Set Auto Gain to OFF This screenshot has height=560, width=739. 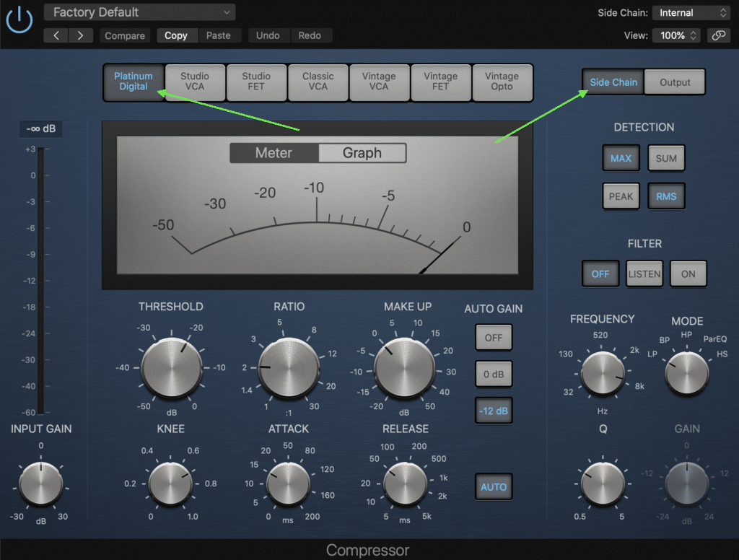(494, 338)
